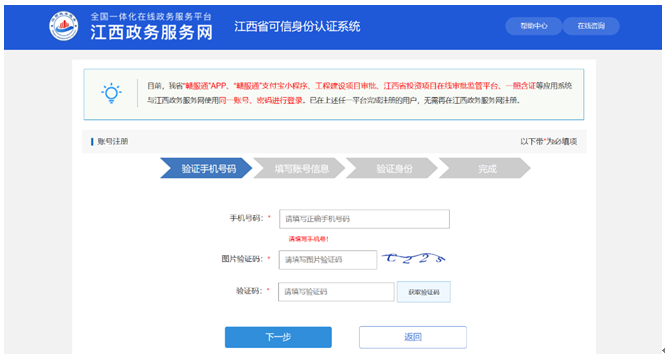Click the 江西省可信身份认证系统 heading

tap(297, 26)
